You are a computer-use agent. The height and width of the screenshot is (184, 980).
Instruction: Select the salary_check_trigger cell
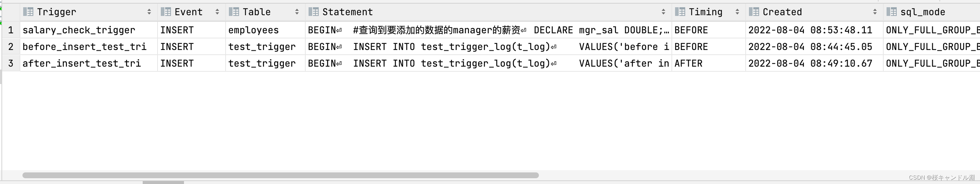pyautogui.click(x=79, y=30)
